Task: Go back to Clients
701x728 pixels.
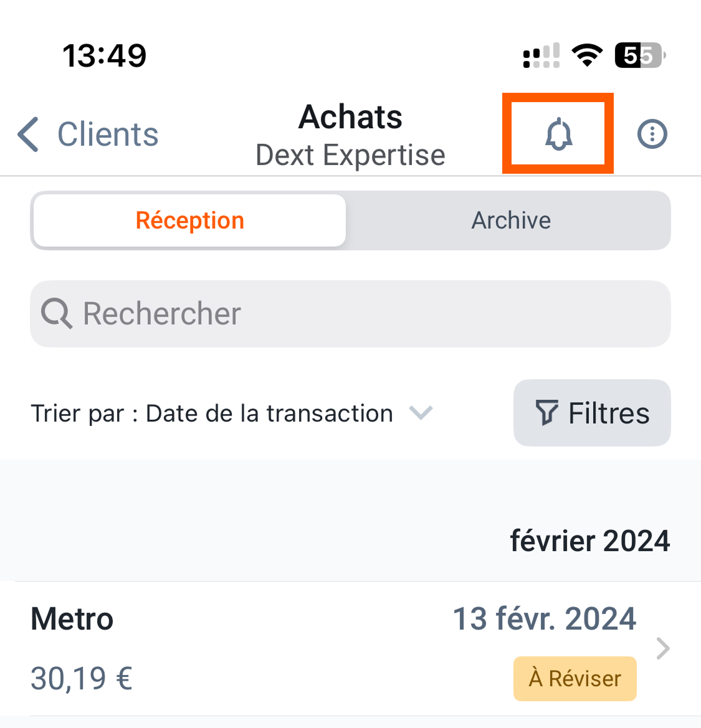Action: [x=88, y=134]
